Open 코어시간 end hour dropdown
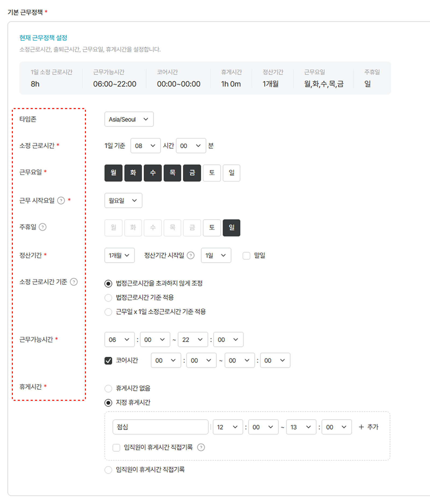430x504 pixels. 240,360
